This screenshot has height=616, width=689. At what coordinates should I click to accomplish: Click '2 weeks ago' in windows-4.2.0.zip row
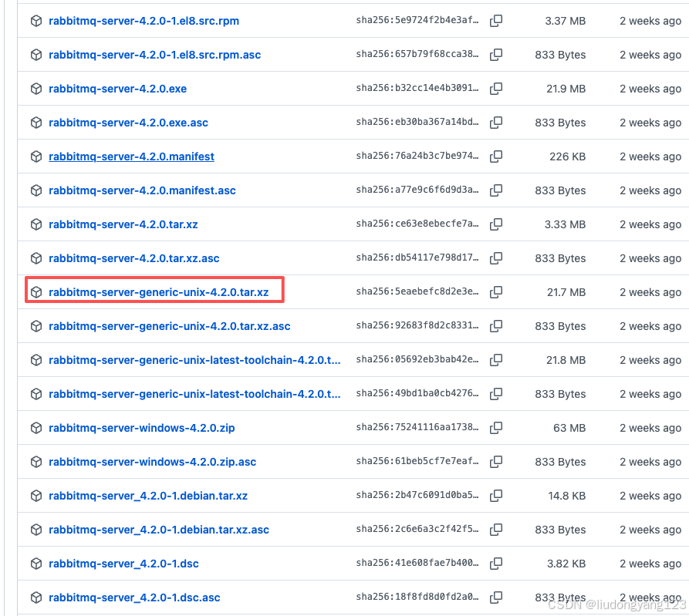tap(650, 428)
